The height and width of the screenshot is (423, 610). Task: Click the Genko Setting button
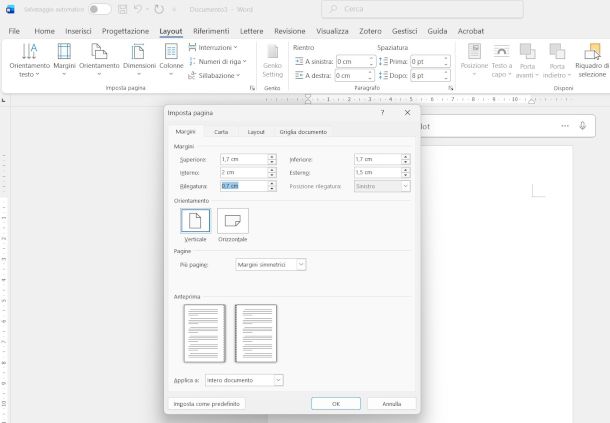272,61
